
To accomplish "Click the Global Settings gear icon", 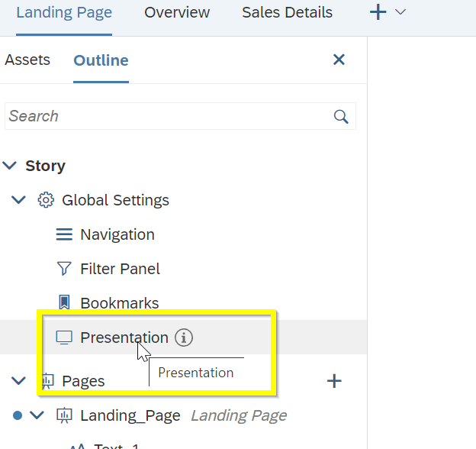I will click(46, 200).
